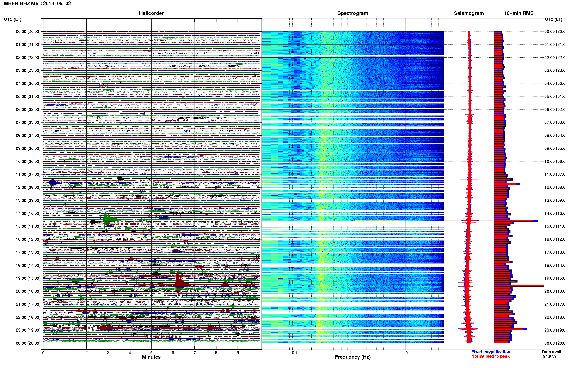Select the '10' frequency tick label
This screenshot has width=588, height=368.
pos(405,353)
